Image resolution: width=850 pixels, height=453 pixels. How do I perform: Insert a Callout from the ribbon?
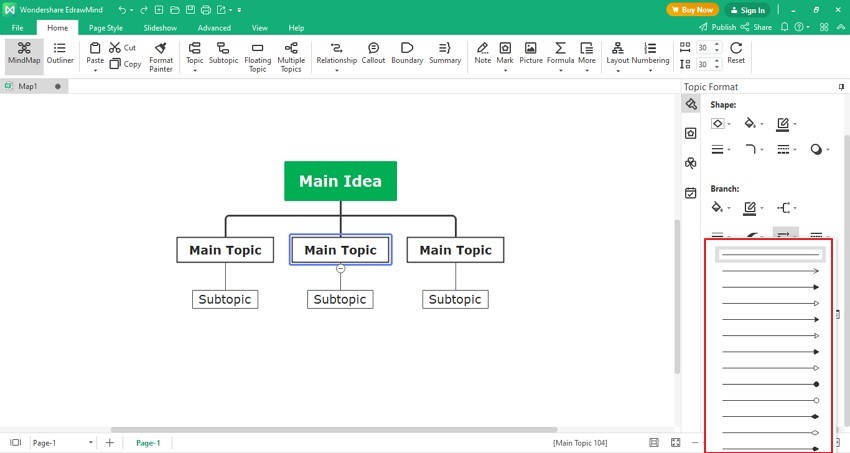click(x=373, y=53)
